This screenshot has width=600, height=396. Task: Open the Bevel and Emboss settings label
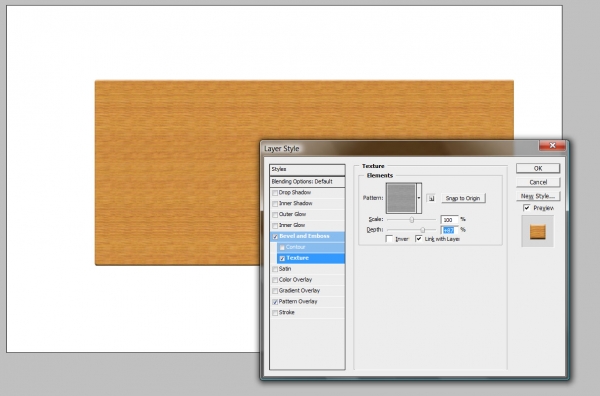point(304,236)
